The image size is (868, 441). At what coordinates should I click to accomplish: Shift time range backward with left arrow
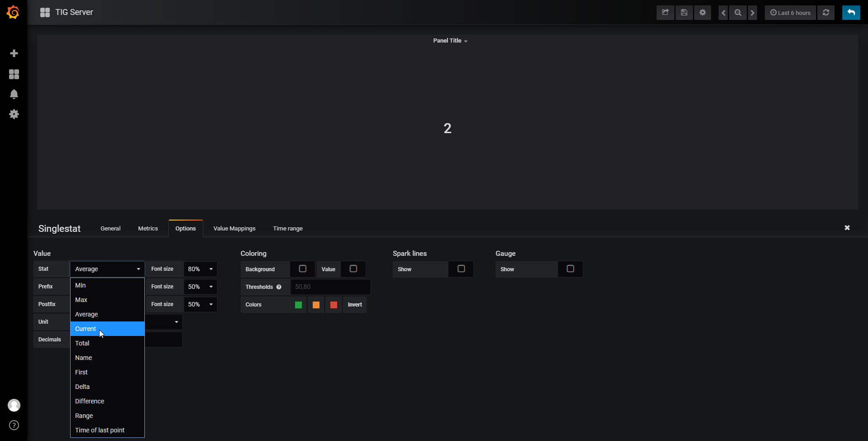click(x=723, y=13)
